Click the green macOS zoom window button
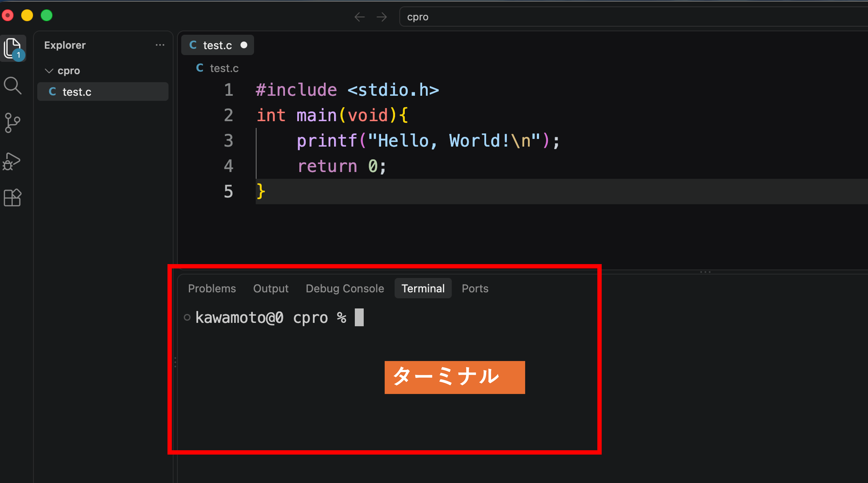 47,16
